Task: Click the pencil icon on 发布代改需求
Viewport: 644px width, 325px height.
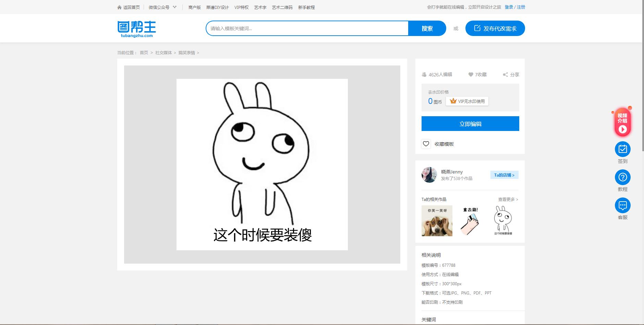Action: tap(477, 28)
